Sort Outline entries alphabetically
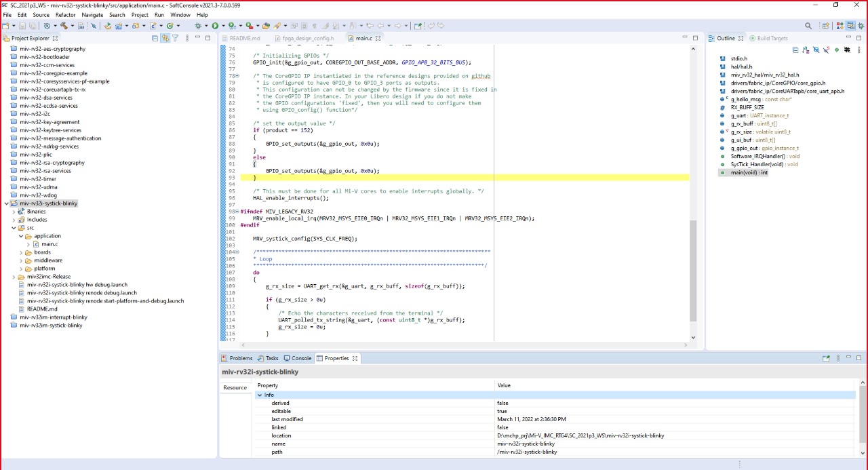 pyautogui.click(x=806, y=50)
